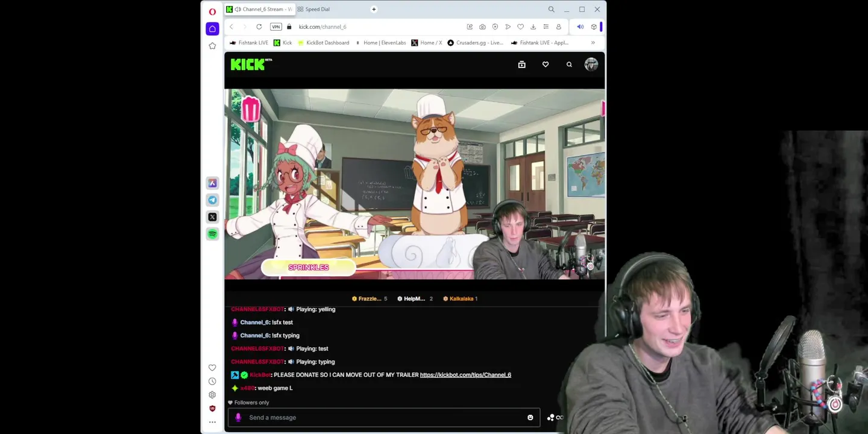Open the Home | ElevenLabs bookmark

coord(380,43)
